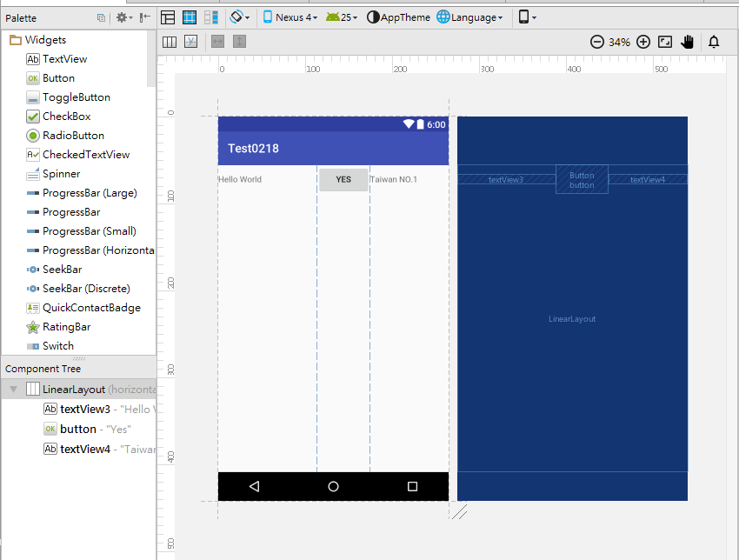Select the button item in Component Tree
The width and height of the screenshot is (739, 560).
[x=77, y=429]
